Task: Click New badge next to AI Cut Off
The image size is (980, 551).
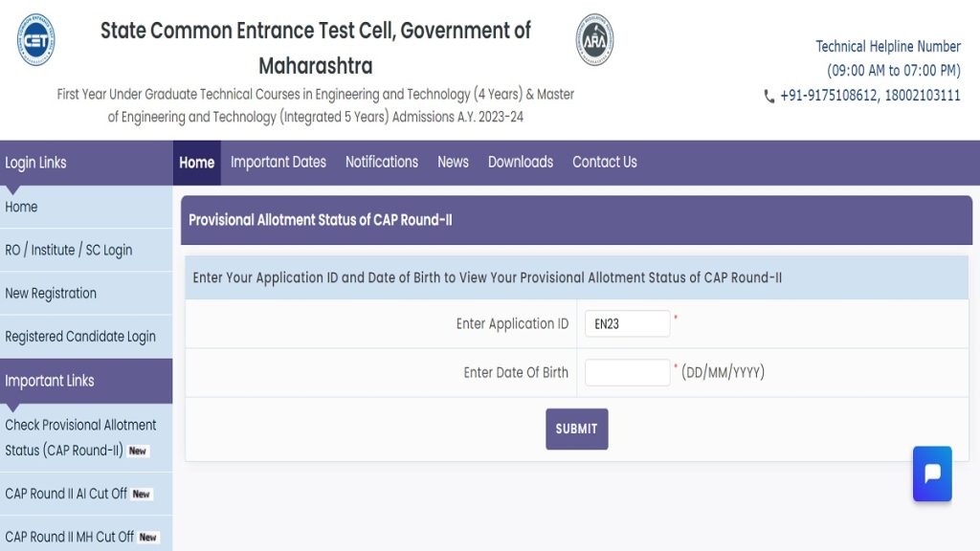Action: (x=142, y=495)
